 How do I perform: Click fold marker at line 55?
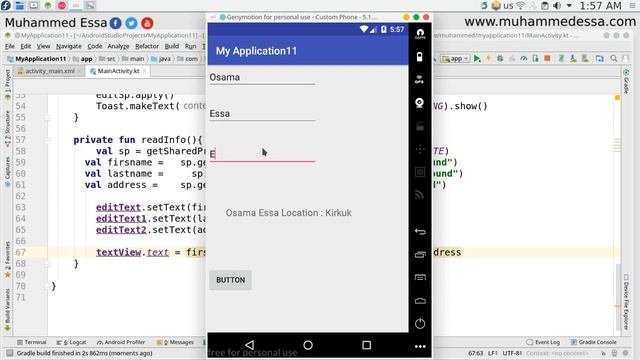pos(48,118)
